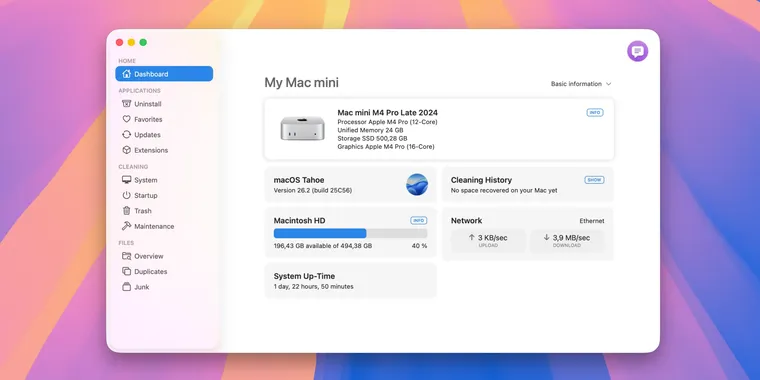Click the Favorites heart icon
The height and width of the screenshot is (380, 760).
coord(127,119)
